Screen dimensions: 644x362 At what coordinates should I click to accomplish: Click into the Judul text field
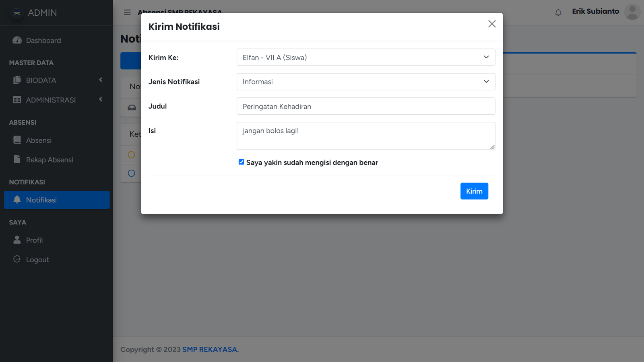click(x=365, y=107)
